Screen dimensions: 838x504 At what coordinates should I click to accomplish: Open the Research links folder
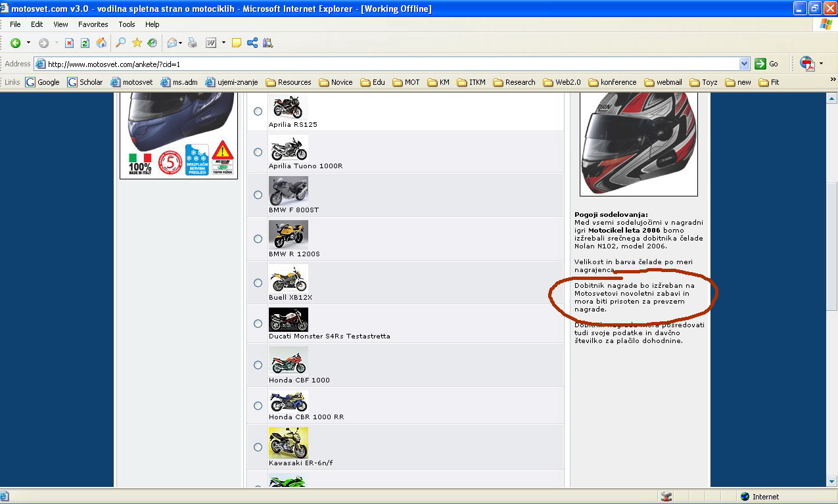pos(515,82)
